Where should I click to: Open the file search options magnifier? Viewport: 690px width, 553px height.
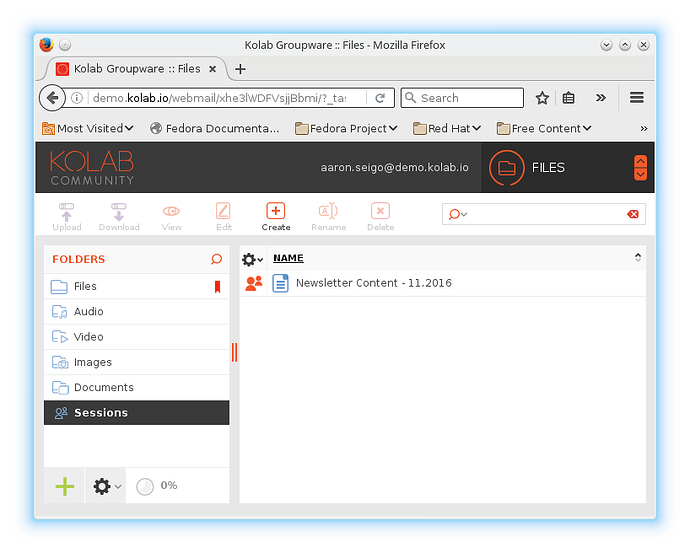(x=457, y=214)
